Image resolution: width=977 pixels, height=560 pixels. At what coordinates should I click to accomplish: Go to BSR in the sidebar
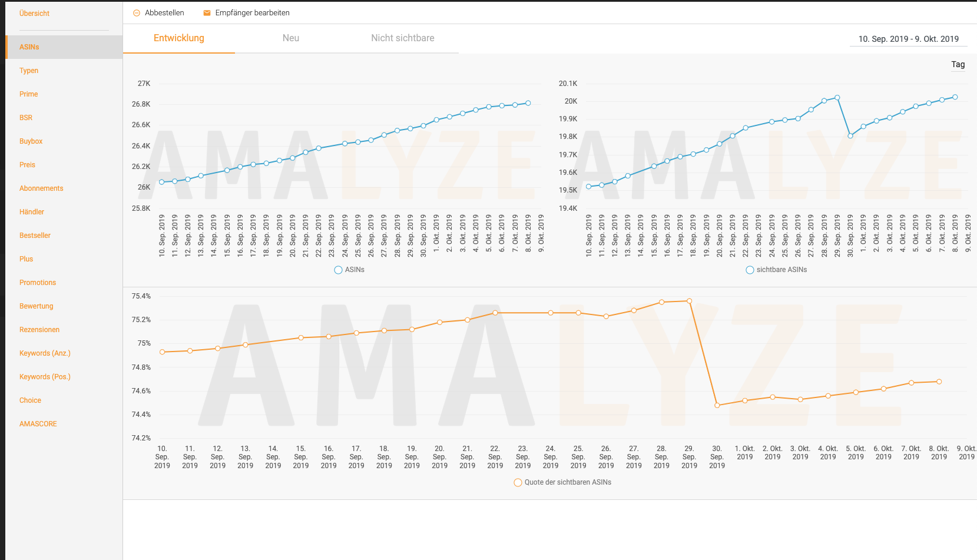[x=26, y=118]
